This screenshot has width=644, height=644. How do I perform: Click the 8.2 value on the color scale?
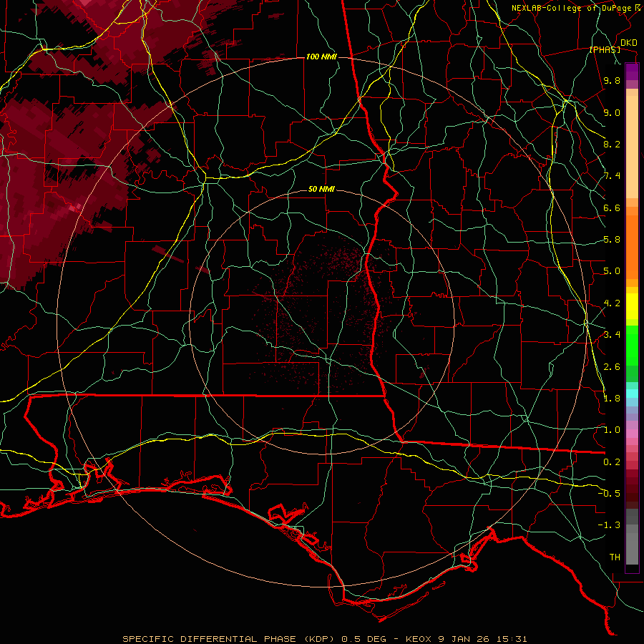[x=612, y=144]
